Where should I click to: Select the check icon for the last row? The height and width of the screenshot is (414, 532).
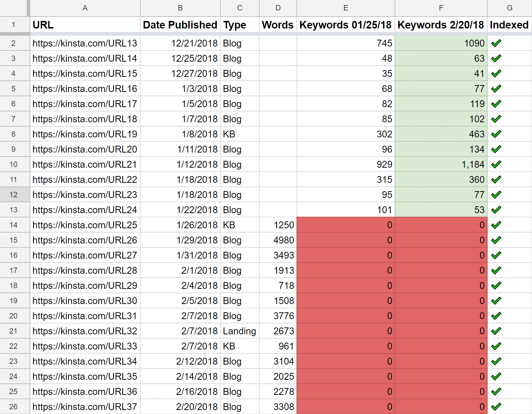[496, 406]
